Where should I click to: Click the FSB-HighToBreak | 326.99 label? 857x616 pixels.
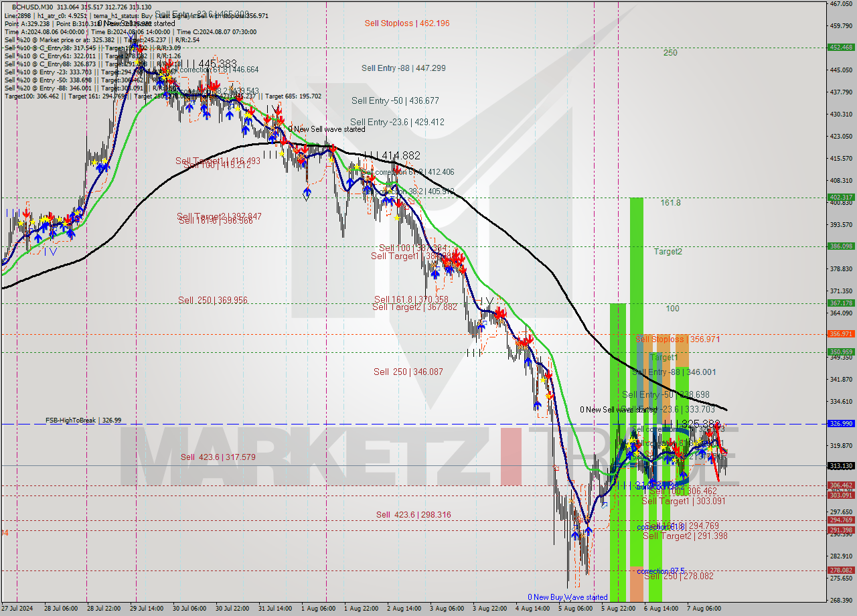click(84, 420)
